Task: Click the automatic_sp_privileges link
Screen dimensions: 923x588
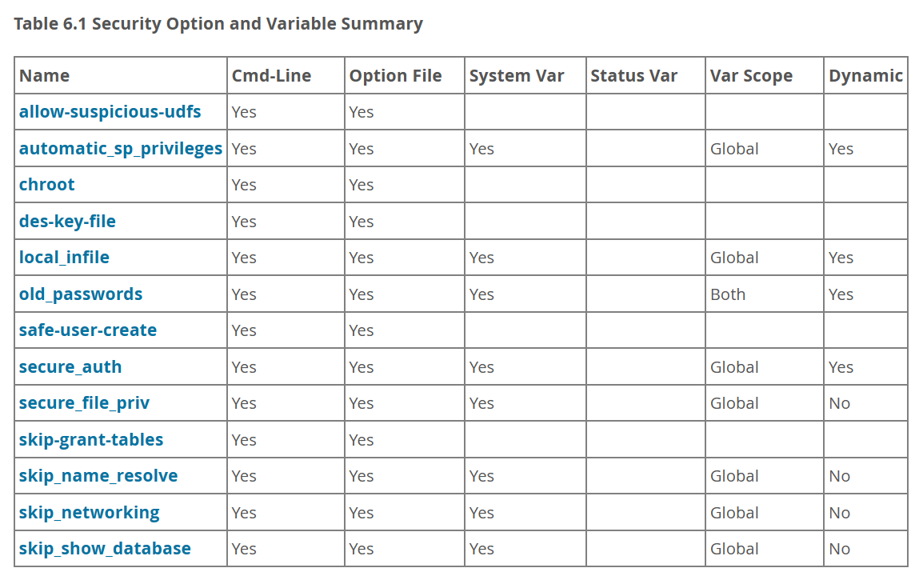Action: pyautogui.click(x=121, y=149)
